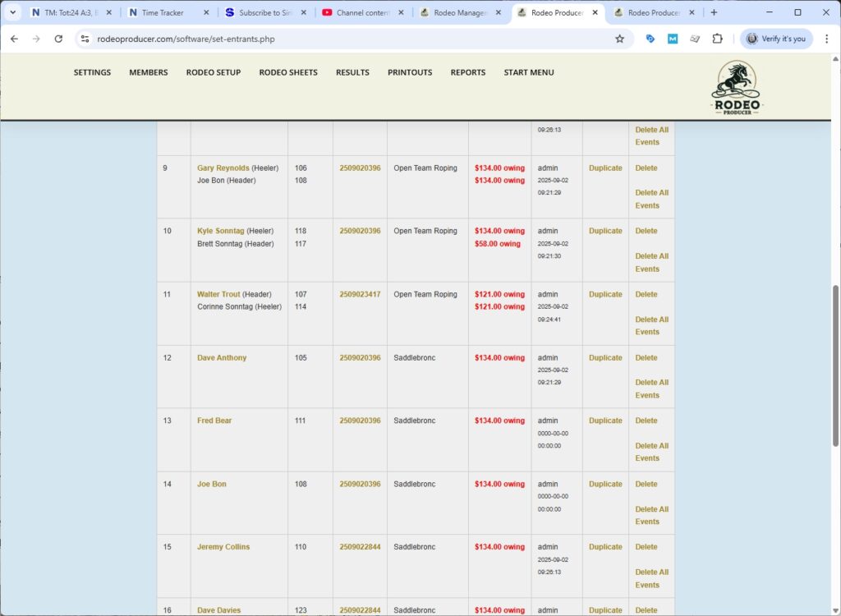Open the tab search chevron at top left
The image size is (841, 616).
tap(11, 12)
